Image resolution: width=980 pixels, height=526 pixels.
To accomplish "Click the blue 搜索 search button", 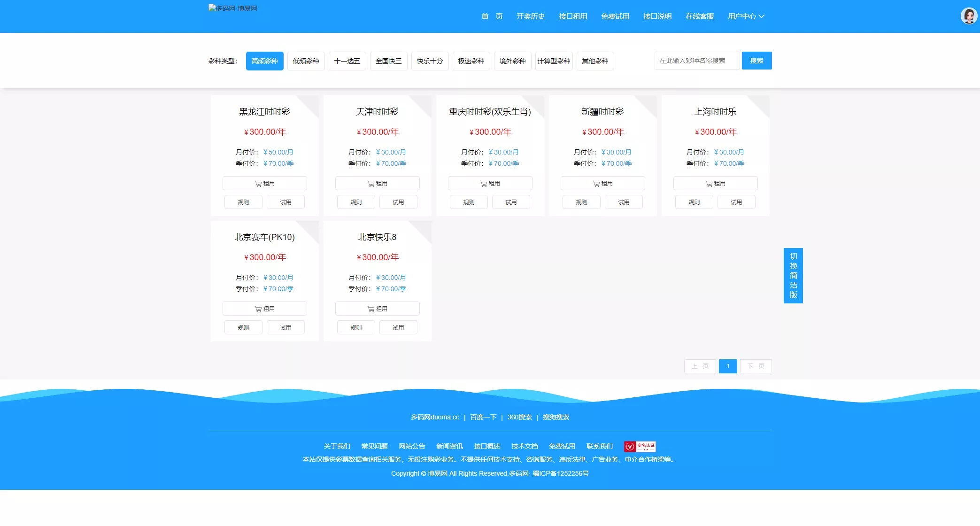I will point(756,60).
